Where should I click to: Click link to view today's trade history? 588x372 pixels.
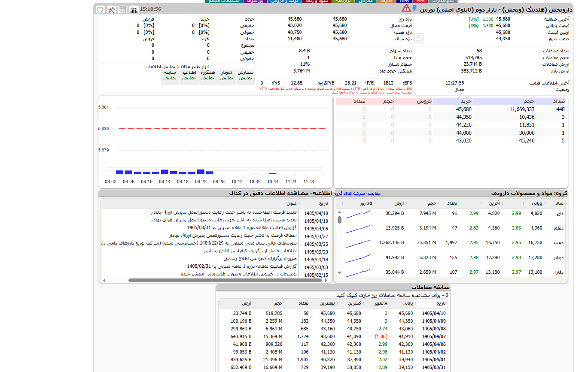click(x=392, y=295)
